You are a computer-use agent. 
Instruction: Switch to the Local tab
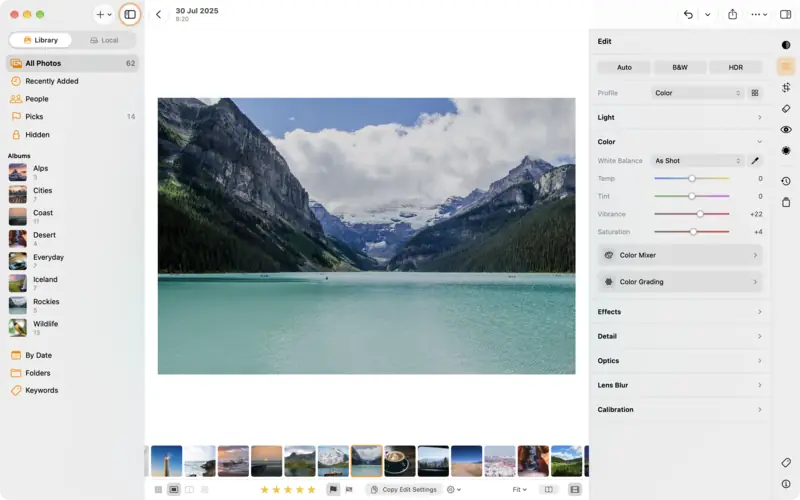click(x=104, y=40)
